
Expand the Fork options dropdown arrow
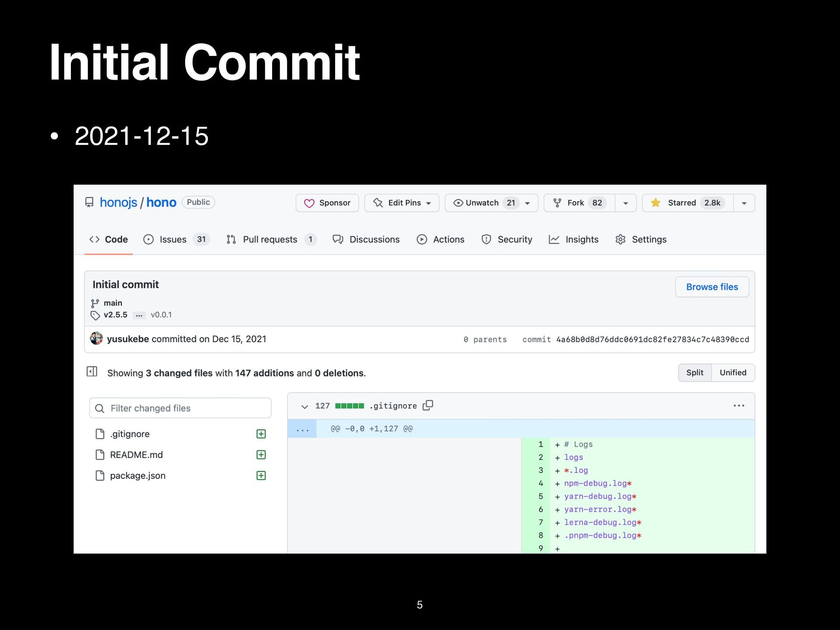(x=626, y=203)
